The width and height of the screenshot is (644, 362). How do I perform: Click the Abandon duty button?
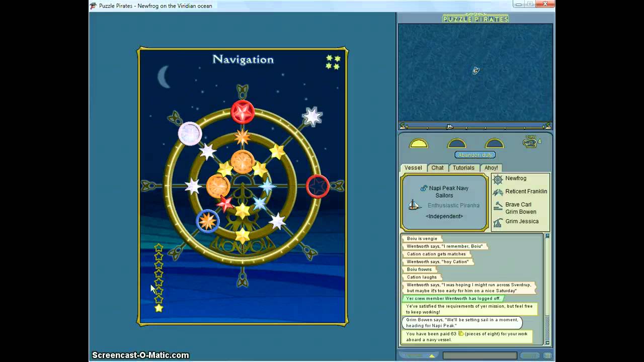tap(475, 155)
